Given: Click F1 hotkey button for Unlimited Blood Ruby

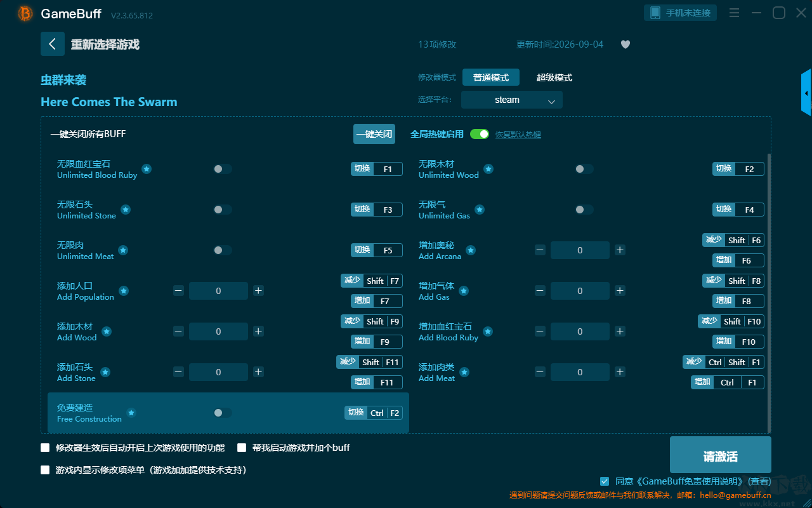Looking at the screenshot, I should pos(377,169).
